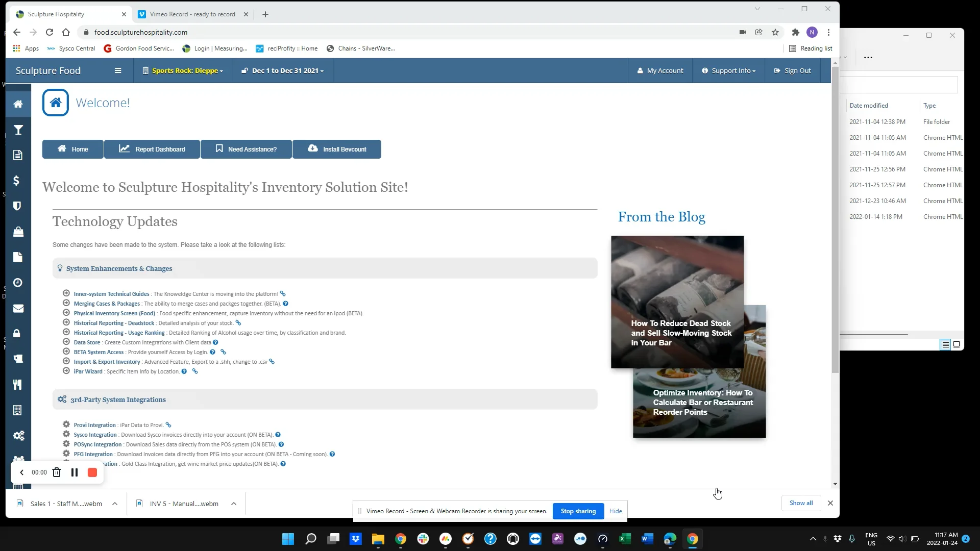
Task: Stop the Vimeo recording with red button
Action: click(x=92, y=472)
